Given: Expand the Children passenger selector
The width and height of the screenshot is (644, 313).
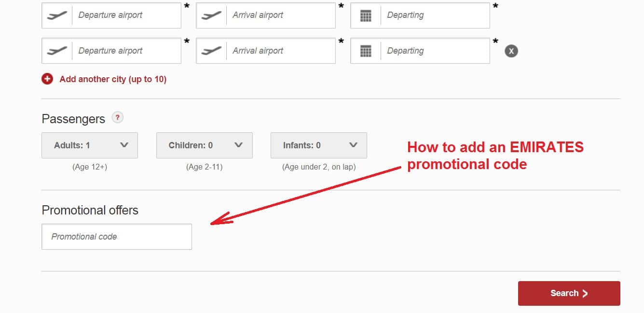Looking at the screenshot, I should point(204,145).
